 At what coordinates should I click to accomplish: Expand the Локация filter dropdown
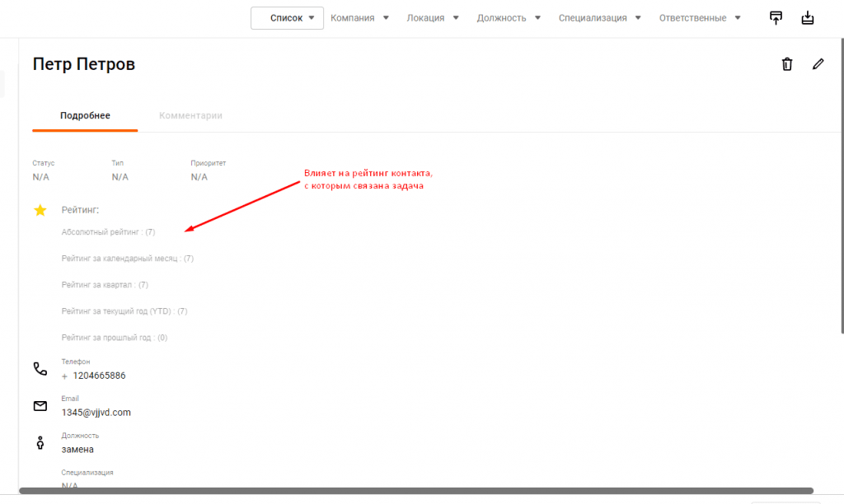pos(433,18)
